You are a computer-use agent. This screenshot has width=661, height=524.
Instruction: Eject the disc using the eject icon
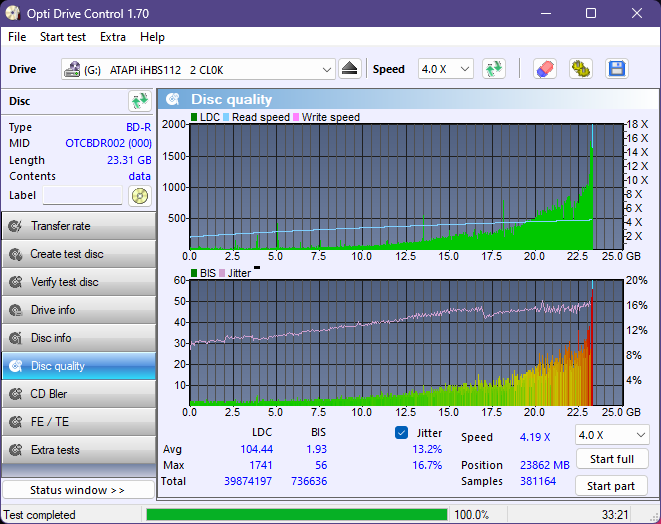tap(349, 69)
